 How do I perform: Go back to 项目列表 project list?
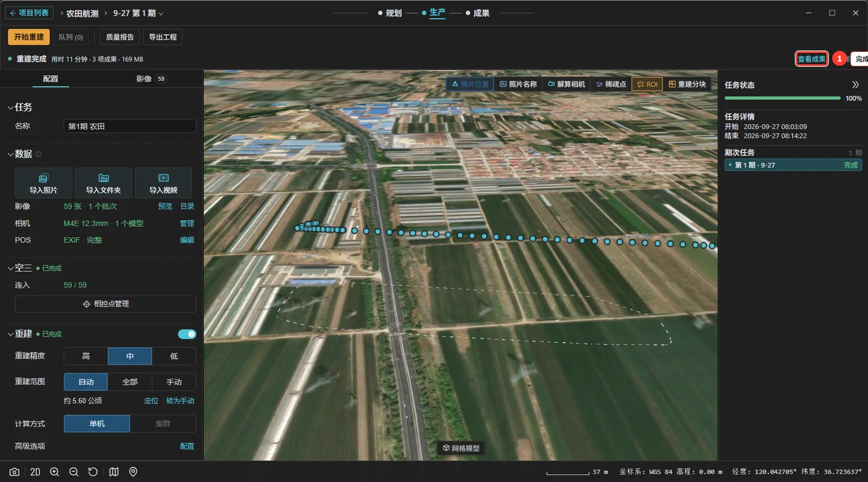coord(30,13)
